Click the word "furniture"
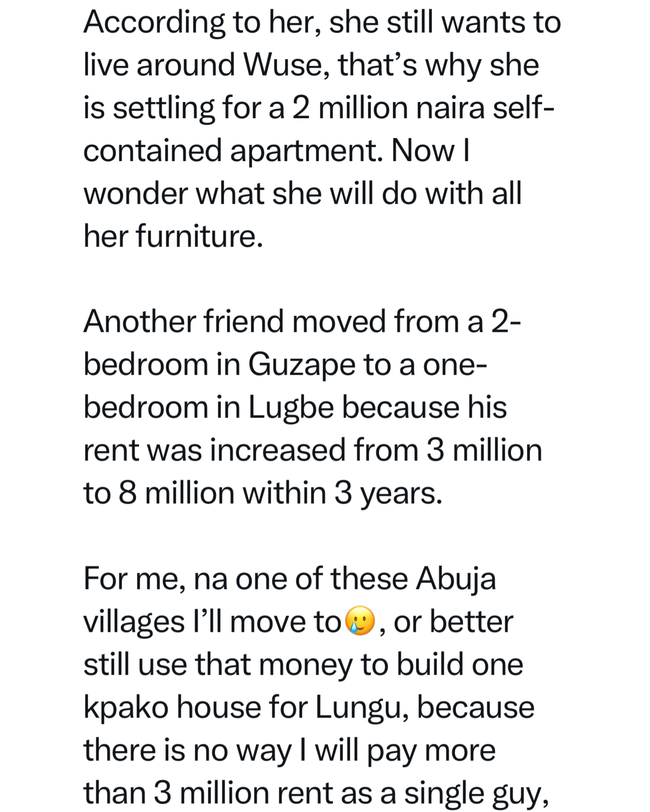 coord(199,237)
